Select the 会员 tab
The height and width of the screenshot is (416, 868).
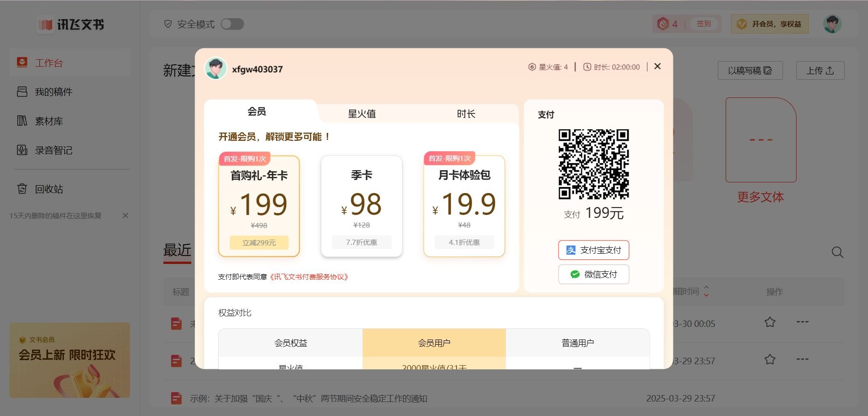(x=257, y=111)
